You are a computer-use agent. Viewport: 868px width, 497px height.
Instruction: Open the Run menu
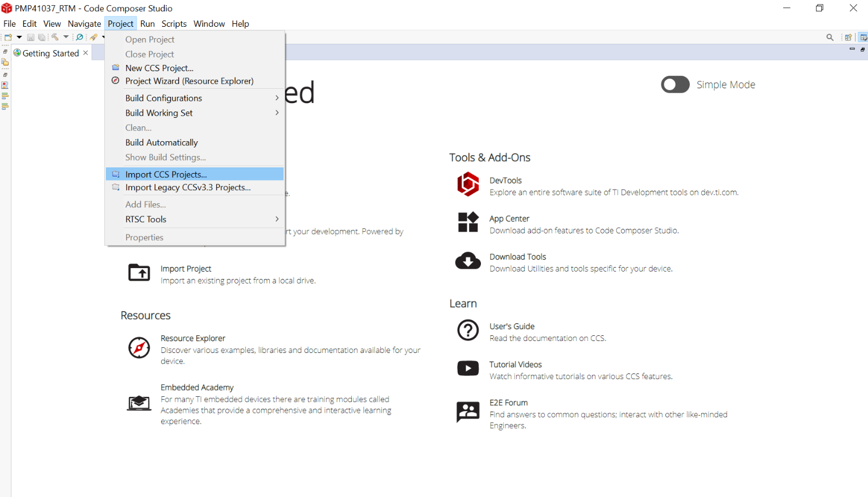click(x=147, y=23)
